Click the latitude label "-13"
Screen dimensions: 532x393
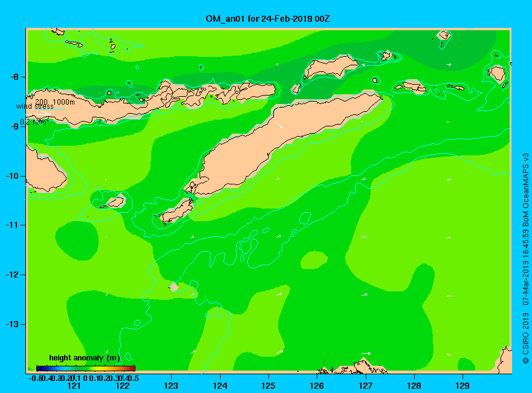click(x=12, y=324)
